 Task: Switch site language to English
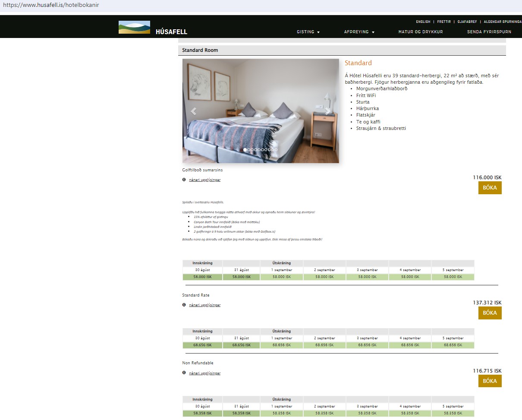(x=423, y=22)
